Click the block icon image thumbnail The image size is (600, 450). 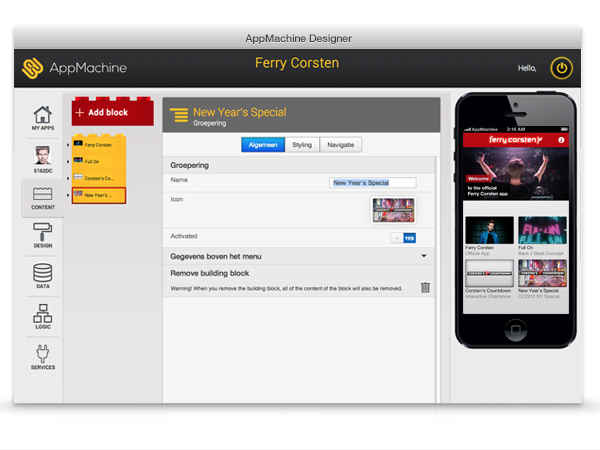point(392,210)
